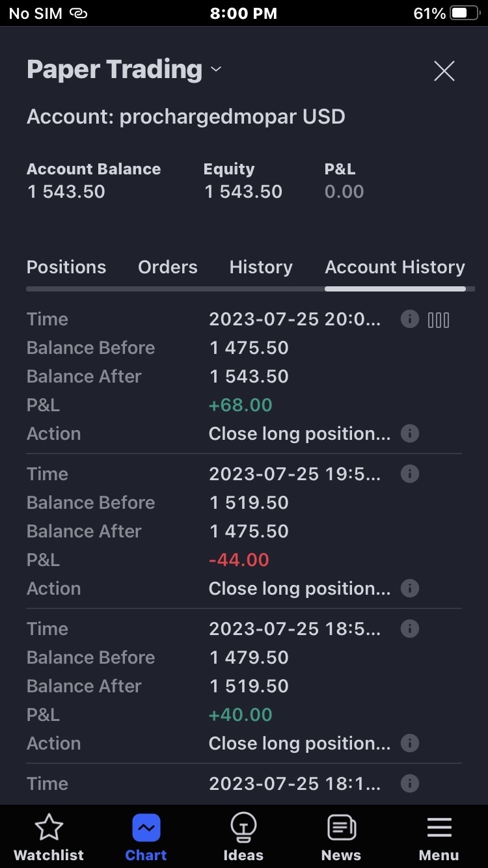Click info icon on +40.00 Action row
488x868 pixels.
tap(409, 743)
